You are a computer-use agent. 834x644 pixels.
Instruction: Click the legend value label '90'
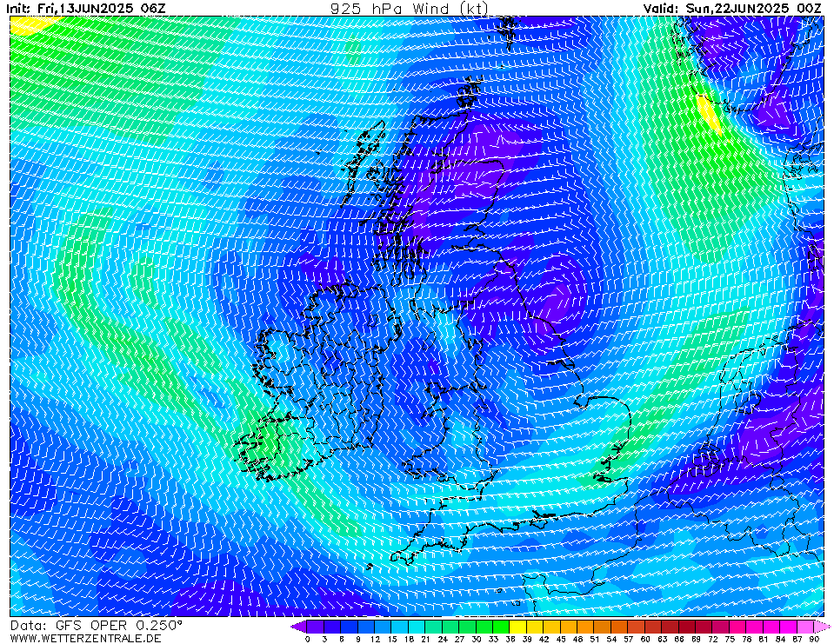[x=814, y=639]
